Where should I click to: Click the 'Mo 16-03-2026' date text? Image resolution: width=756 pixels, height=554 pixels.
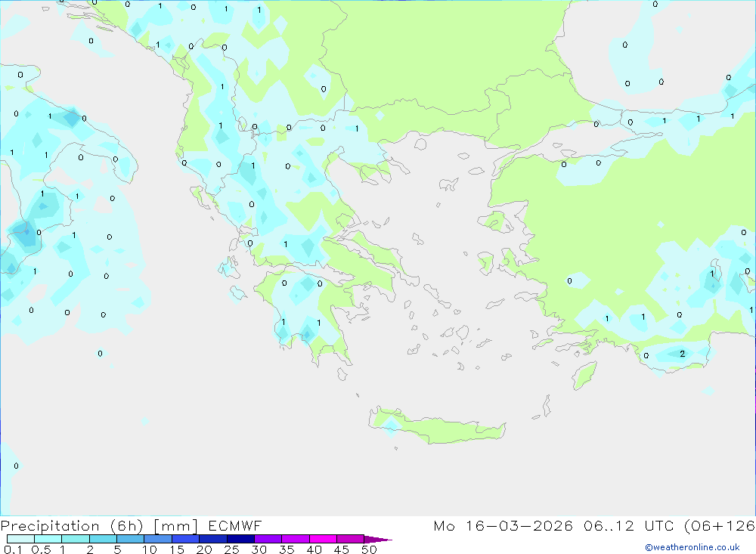(503, 525)
